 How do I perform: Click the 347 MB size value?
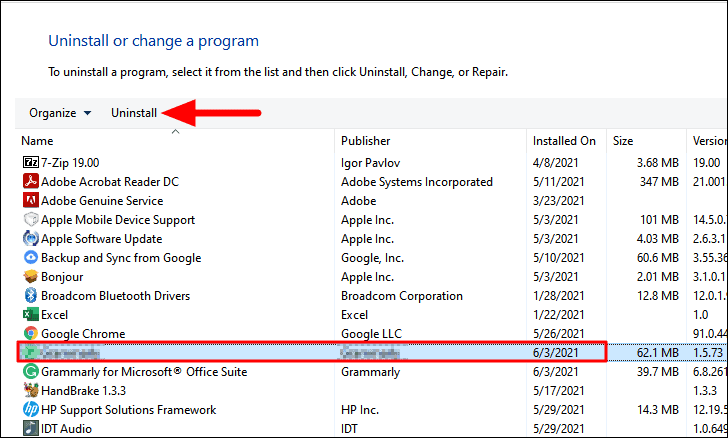659,182
